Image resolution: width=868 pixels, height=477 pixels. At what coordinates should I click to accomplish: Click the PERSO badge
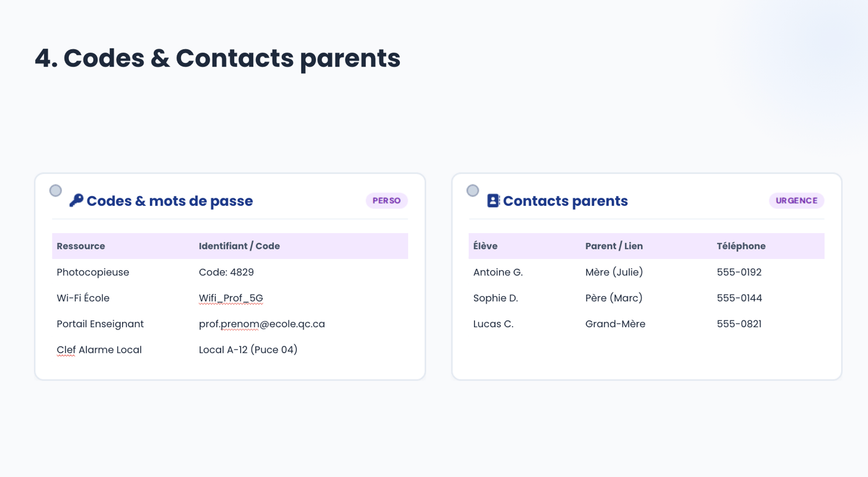tap(387, 201)
